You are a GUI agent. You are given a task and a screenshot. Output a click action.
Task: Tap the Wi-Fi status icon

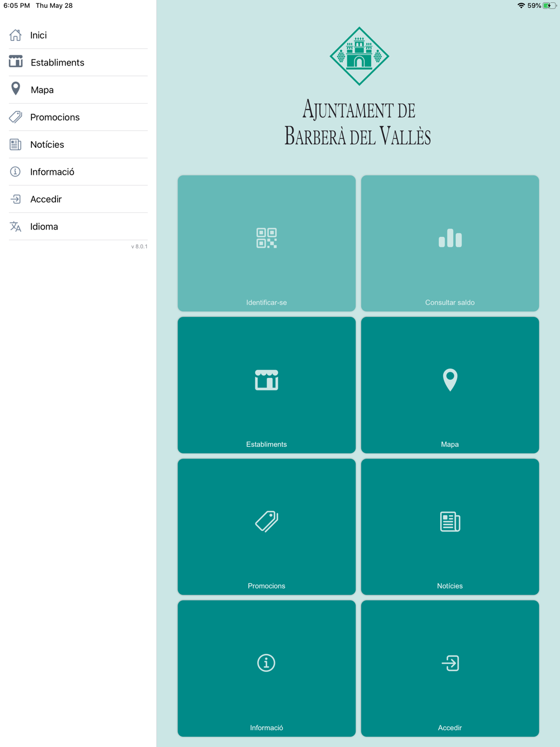tap(521, 6)
